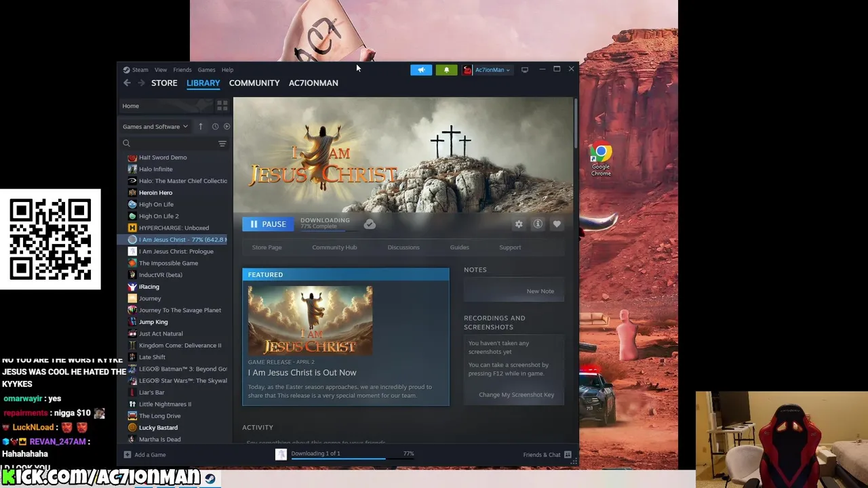The image size is (868, 488).
Task: Switch to the STORE tab
Action: pyautogui.click(x=164, y=83)
